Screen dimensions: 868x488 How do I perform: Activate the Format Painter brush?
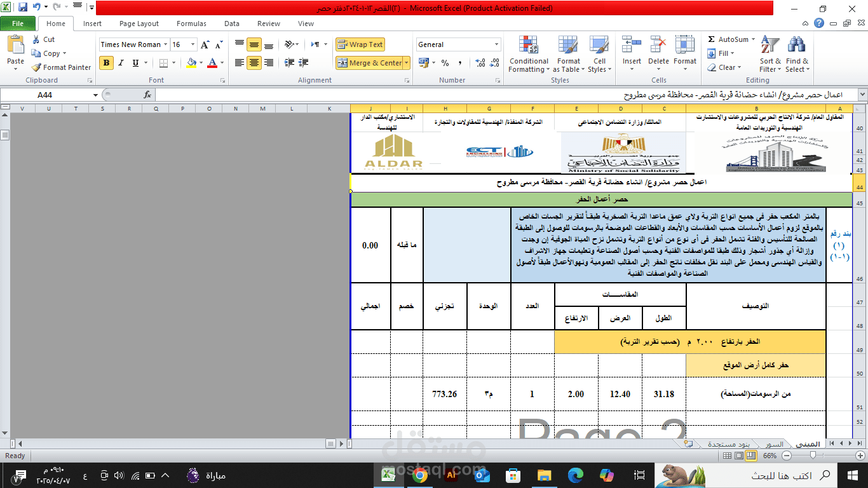(62, 67)
